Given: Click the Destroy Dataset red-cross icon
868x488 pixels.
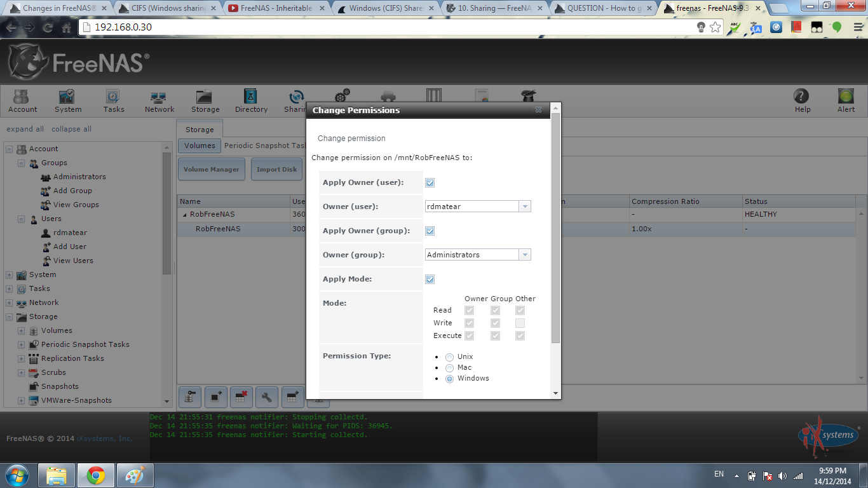Looking at the screenshot, I should tap(241, 397).
